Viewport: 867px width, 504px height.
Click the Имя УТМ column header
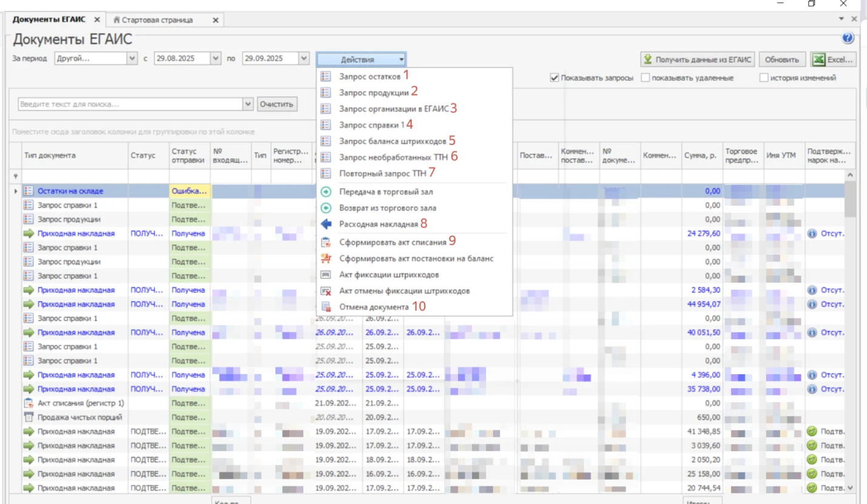tap(784, 155)
